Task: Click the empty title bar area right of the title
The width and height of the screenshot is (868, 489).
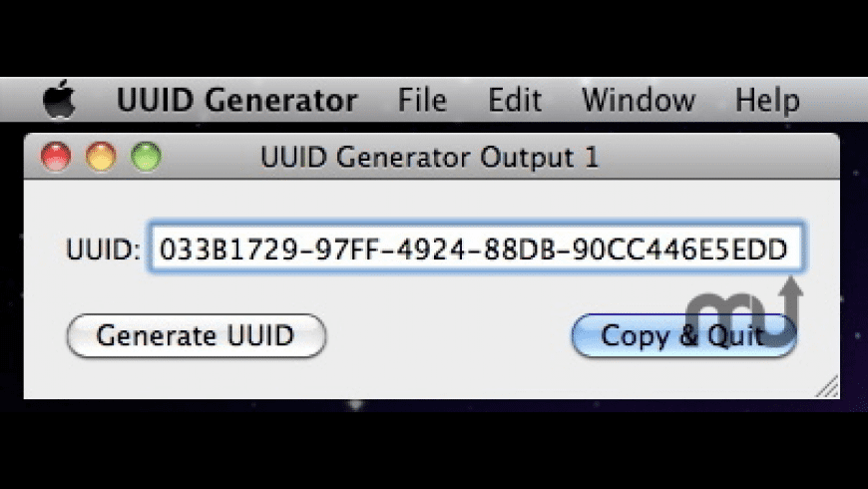Action: click(x=718, y=158)
